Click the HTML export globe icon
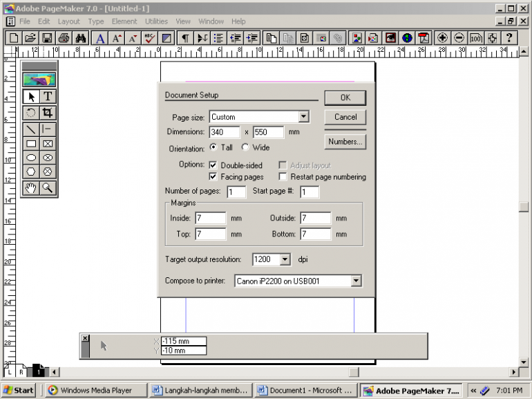Viewport: 532px width, 399px height. (407, 38)
